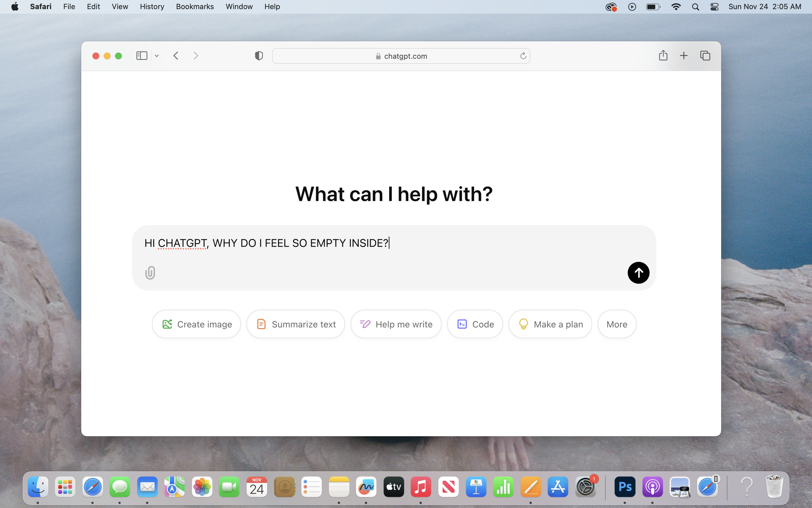The image size is (812, 508).
Task: Click the Now Playing menu bar icon
Action: coord(632,7)
